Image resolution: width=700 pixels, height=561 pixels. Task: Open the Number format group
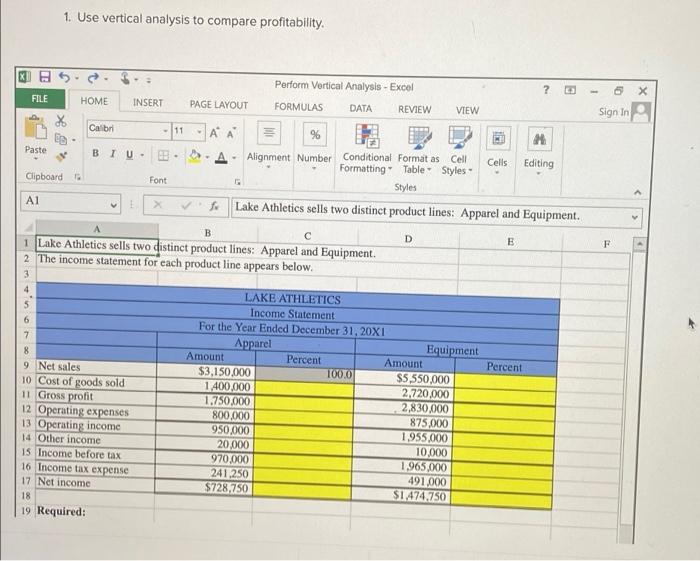314,146
